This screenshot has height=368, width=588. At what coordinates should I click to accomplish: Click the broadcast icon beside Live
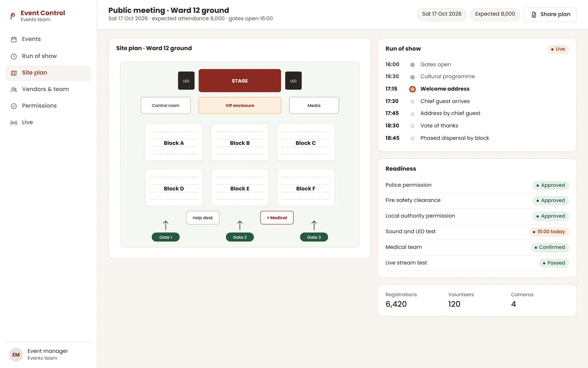tap(14, 122)
